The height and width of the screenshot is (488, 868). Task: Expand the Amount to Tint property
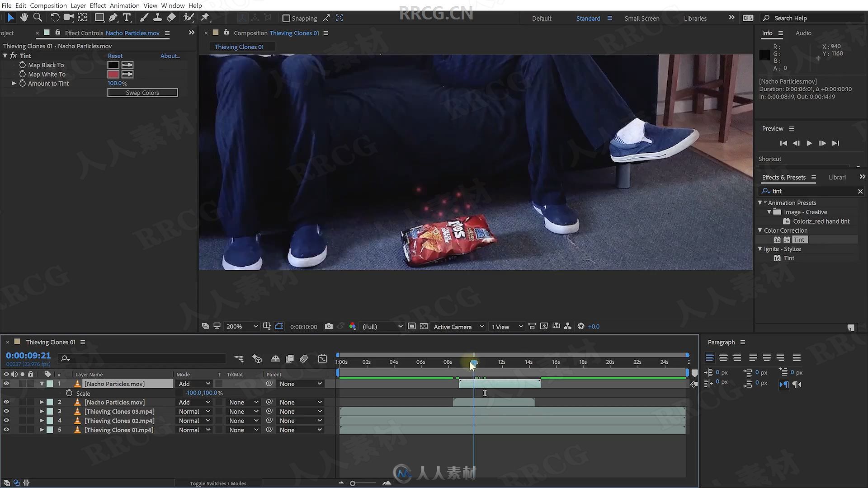tap(14, 83)
